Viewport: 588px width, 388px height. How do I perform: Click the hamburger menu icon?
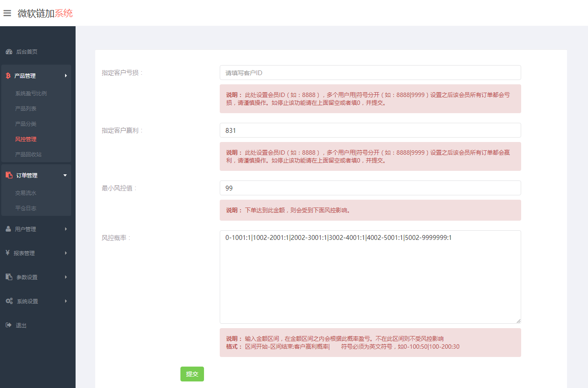point(7,13)
